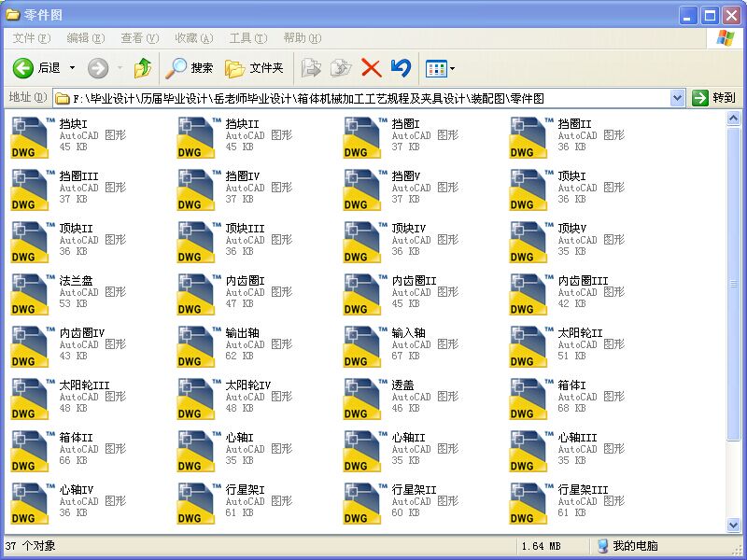The height and width of the screenshot is (560, 747).
Task: Click the Windows logo throbber icon
Action: [x=725, y=38]
